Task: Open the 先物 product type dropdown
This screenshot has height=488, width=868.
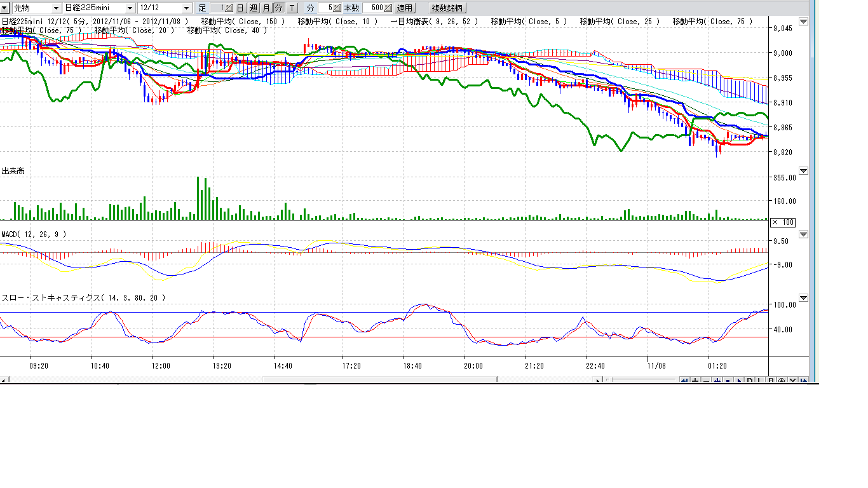Action: click(57, 8)
